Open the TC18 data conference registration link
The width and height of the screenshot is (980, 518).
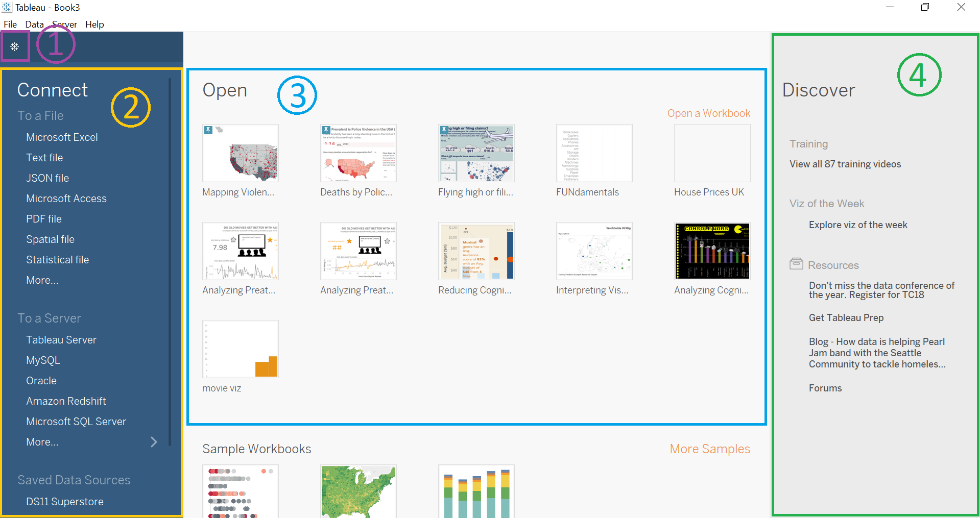point(881,290)
